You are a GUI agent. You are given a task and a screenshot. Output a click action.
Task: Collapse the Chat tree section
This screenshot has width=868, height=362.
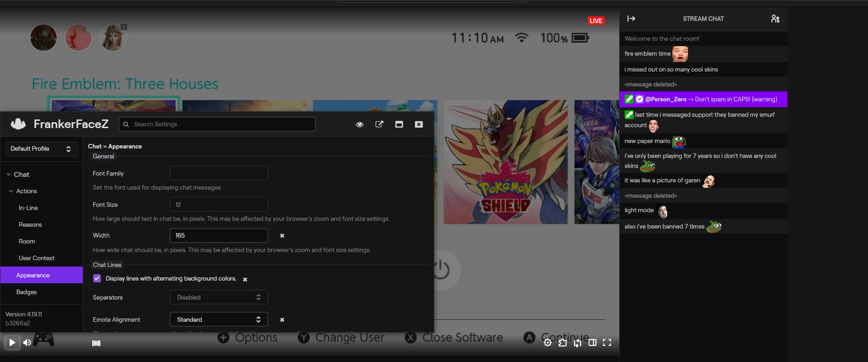click(x=9, y=175)
